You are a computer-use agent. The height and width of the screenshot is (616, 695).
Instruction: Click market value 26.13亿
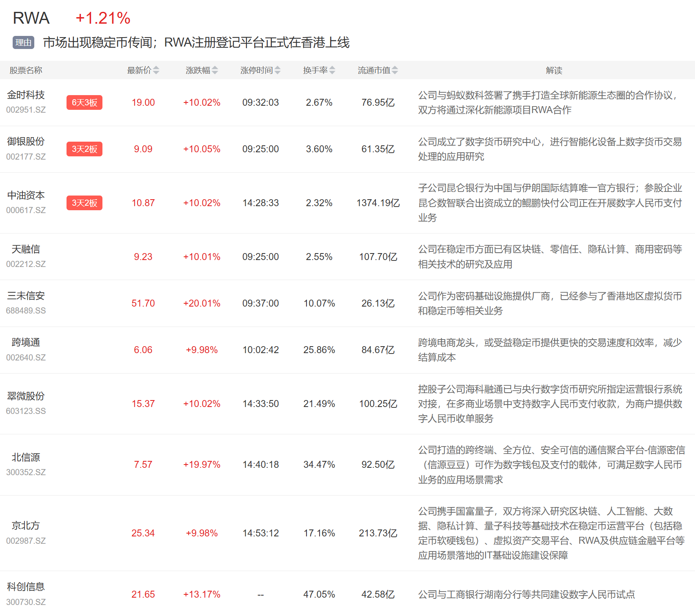378,303
